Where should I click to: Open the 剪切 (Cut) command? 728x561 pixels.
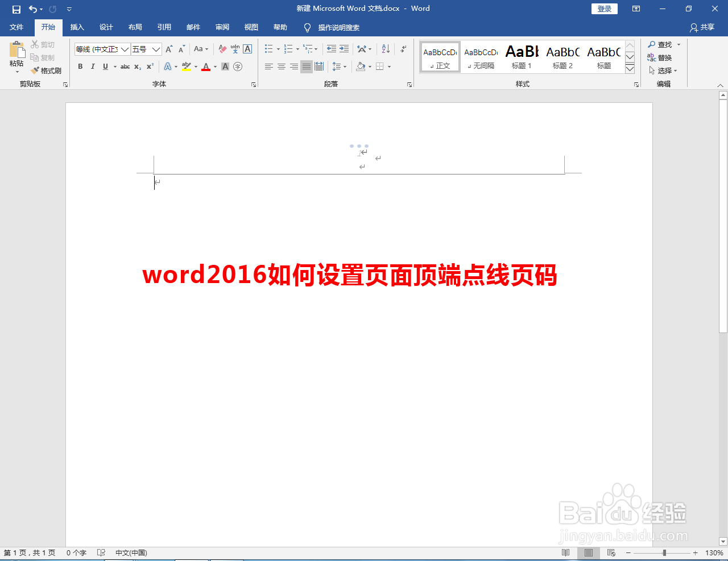click(x=41, y=44)
